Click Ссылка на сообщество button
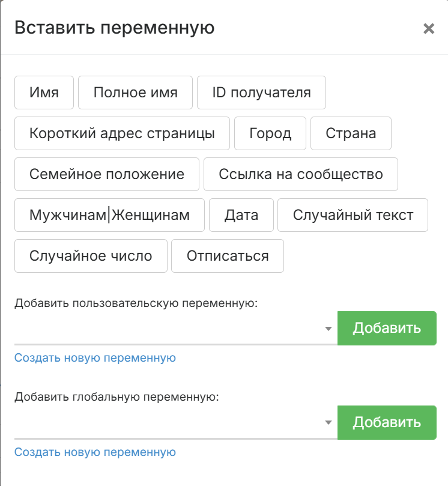The height and width of the screenshot is (486, 448). point(301,174)
